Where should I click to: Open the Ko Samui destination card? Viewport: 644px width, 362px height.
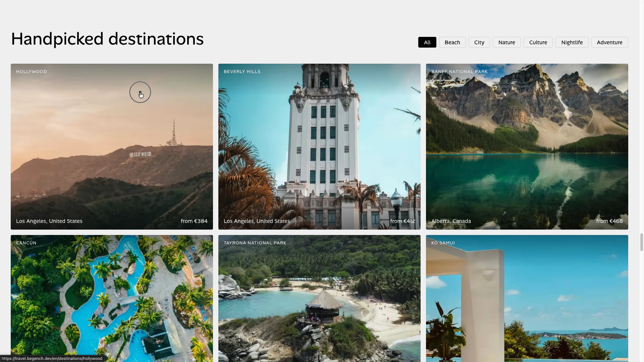tap(527, 298)
